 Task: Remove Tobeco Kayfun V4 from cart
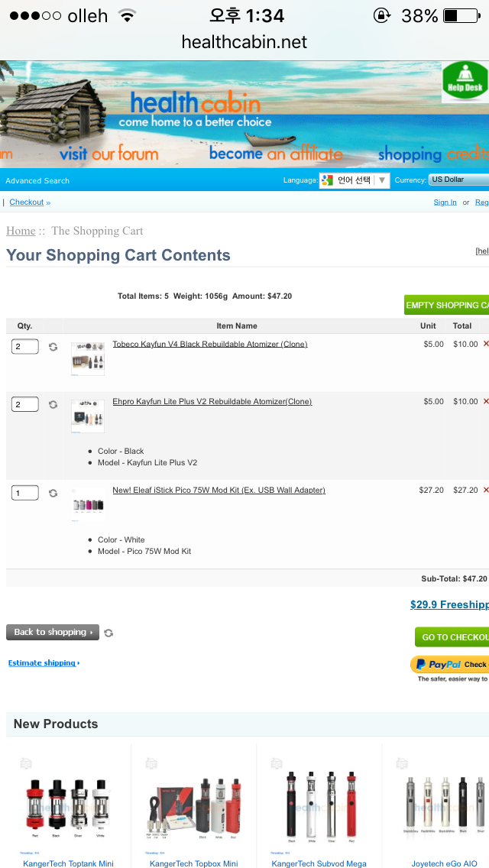point(485,344)
